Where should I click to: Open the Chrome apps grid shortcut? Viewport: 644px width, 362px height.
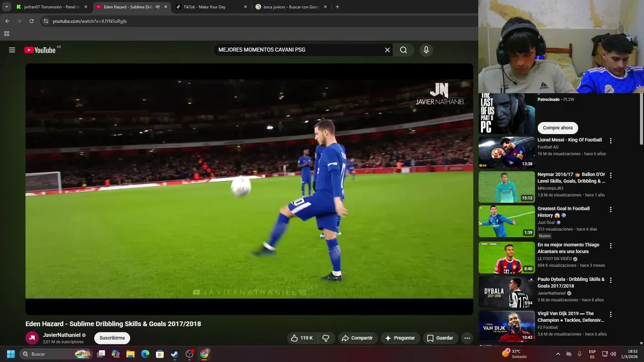(7, 34)
